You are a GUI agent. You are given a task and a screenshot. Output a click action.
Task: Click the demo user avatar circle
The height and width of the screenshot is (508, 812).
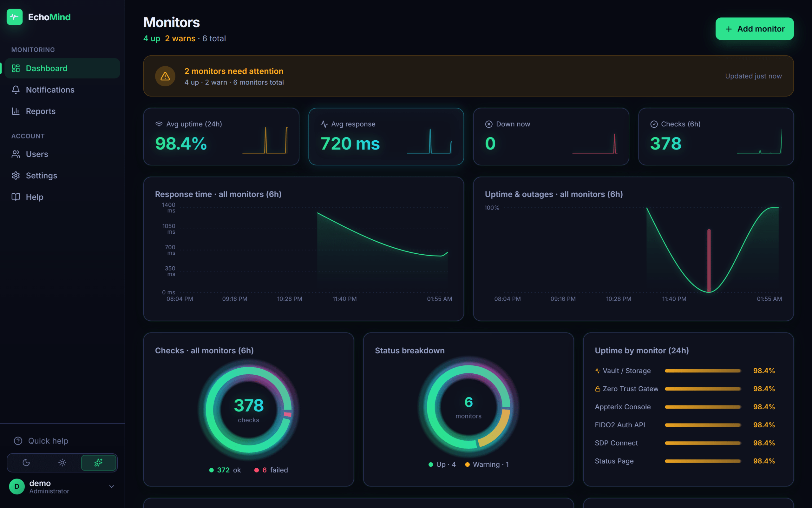click(17, 486)
